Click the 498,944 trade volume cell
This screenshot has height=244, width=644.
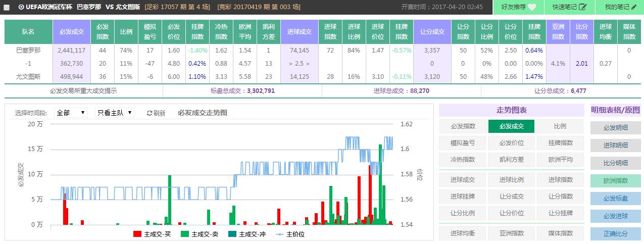tap(71, 77)
